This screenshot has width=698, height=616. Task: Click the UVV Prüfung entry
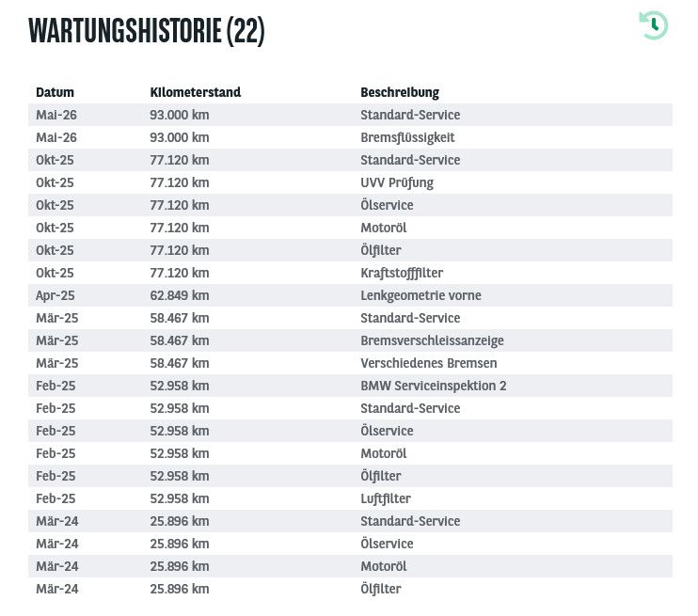[x=397, y=183]
